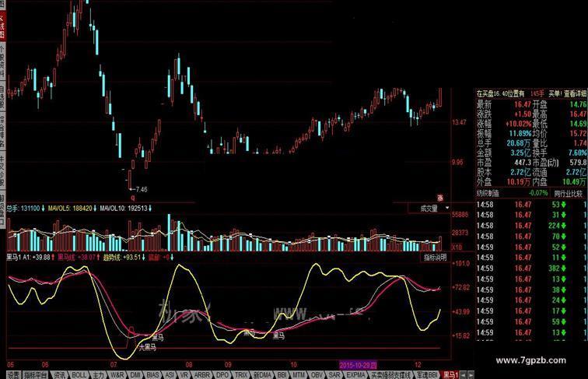Image resolution: width=588 pixels, height=379 pixels.
Task: Click the 7.46 low price label
Action: (141, 190)
